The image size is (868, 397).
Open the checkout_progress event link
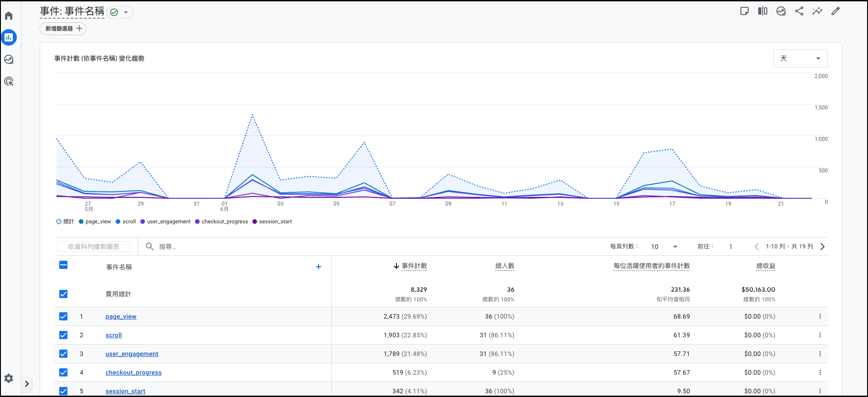pos(134,372)
